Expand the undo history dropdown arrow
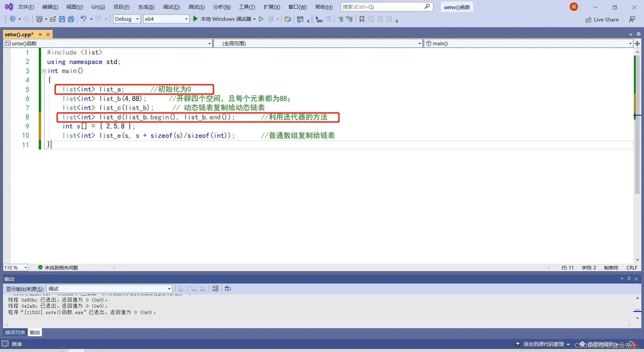644x352 pixels. (x=91, y=19)
